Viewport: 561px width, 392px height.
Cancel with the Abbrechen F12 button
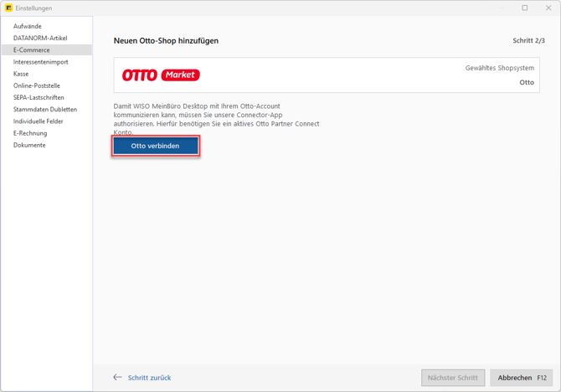tap(521, 378)
